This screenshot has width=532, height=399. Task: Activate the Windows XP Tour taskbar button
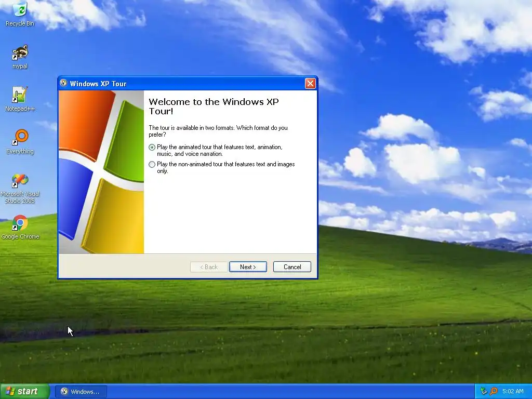[x=81, y=392]
